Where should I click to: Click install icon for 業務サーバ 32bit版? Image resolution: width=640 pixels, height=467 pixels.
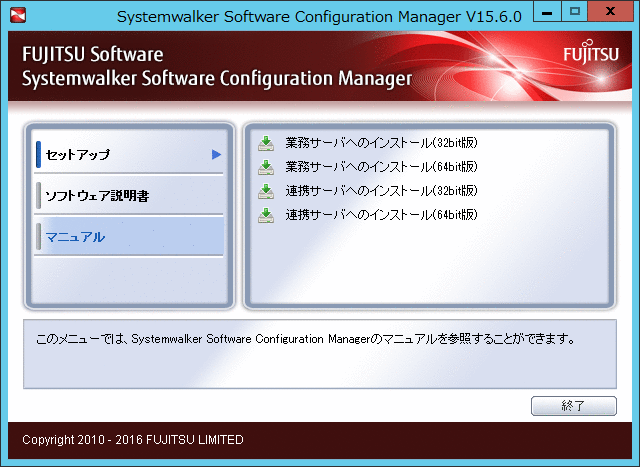266,144
